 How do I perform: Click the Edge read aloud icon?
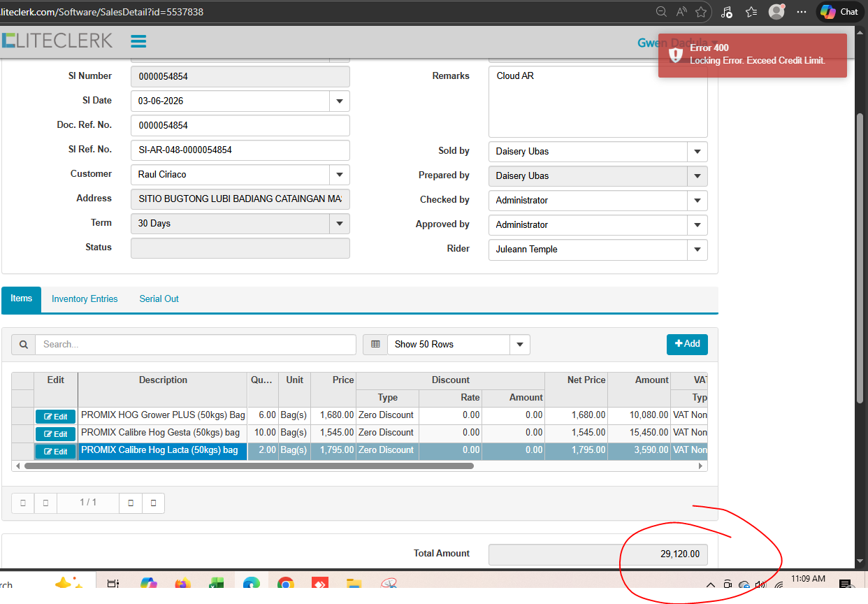[x=681, y=12]
